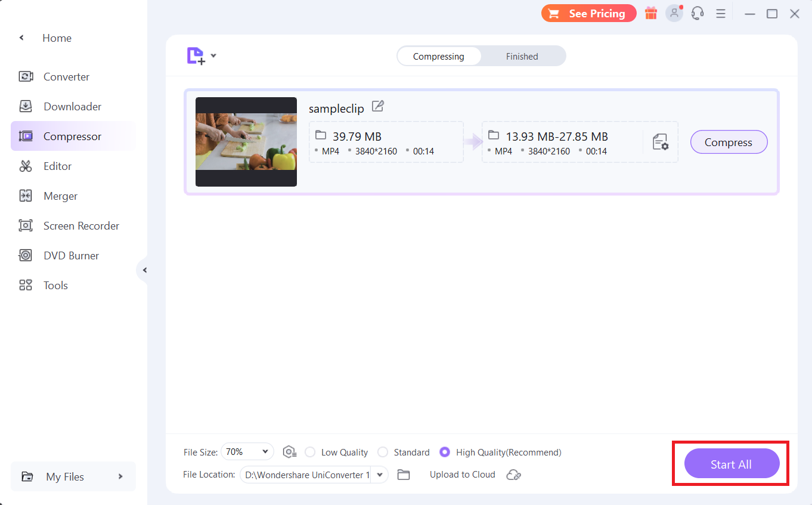
Task: Open the sampleclip video thumbnail
Action: coord(246,142)
